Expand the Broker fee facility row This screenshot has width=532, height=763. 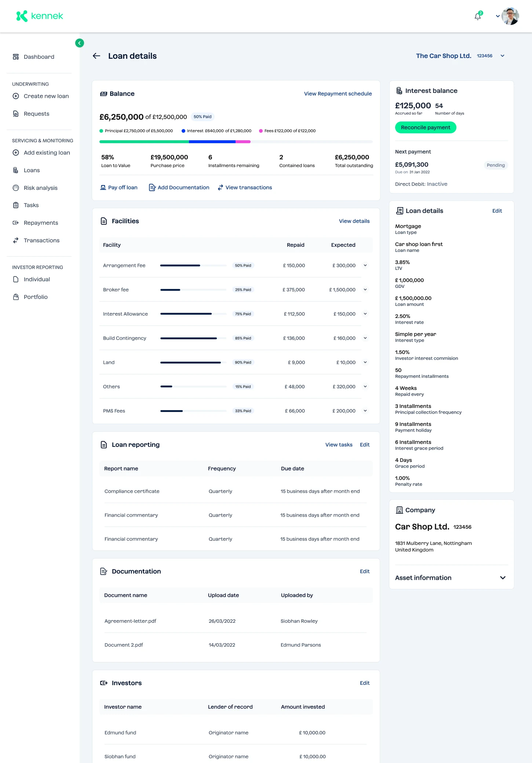tap(365, 290)
